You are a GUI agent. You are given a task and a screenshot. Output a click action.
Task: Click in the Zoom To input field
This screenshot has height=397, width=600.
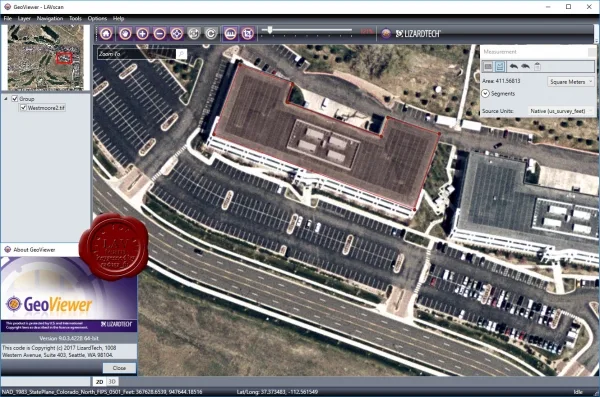pos(137,54)
